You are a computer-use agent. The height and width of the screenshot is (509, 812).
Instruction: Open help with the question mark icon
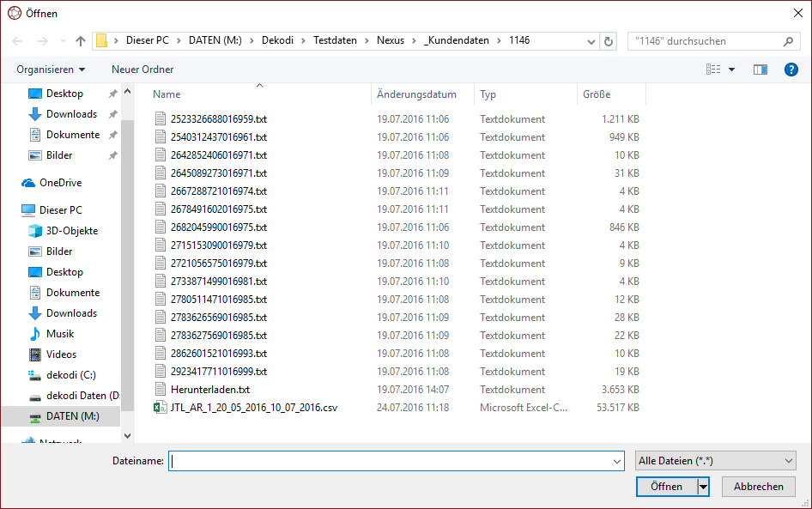791,70
